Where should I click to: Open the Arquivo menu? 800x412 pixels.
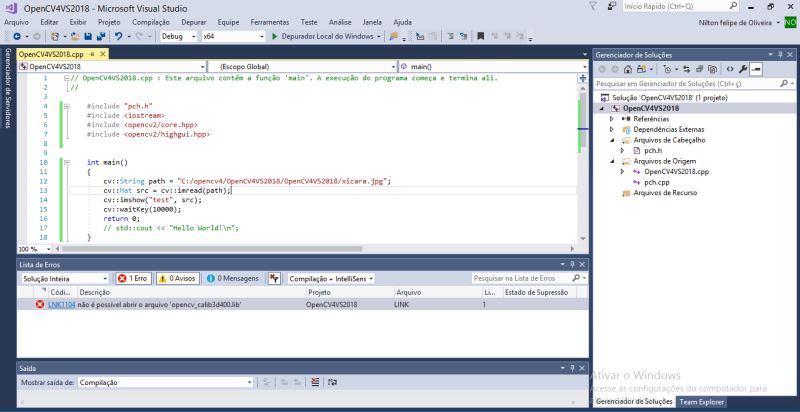[16, 22]
